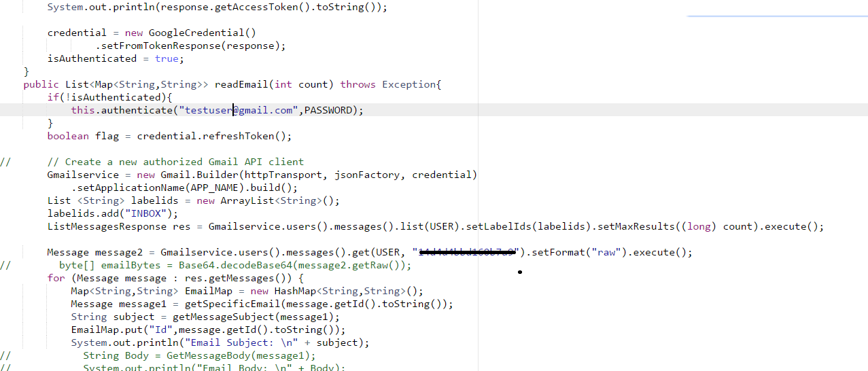Click the readEmail method name
The image size is (868, 371).
(242, 84)
